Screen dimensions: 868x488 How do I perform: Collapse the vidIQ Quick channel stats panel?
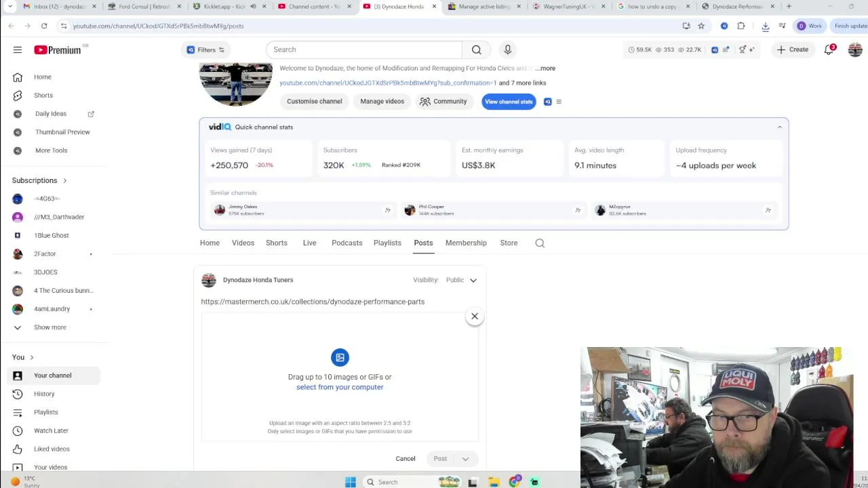point(779,127)
